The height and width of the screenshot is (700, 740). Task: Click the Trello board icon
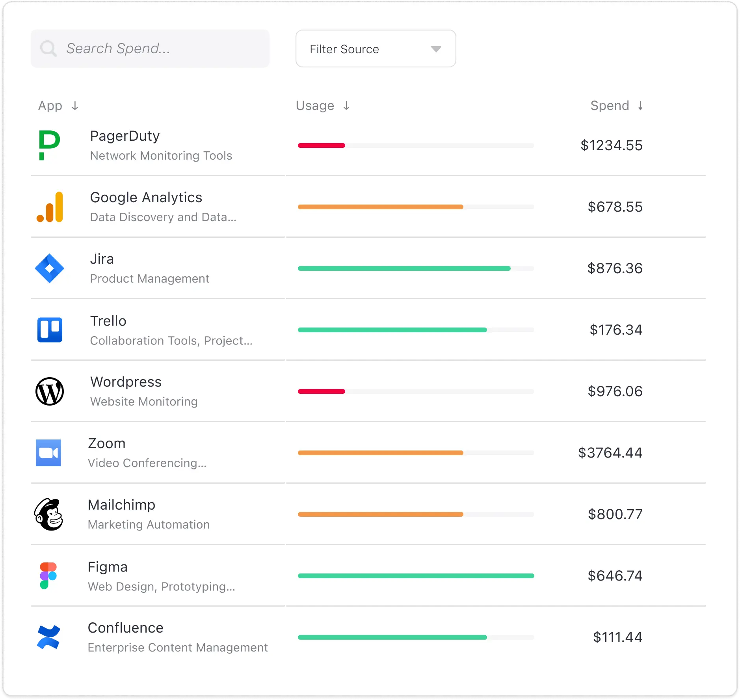[x=50, y=330]
